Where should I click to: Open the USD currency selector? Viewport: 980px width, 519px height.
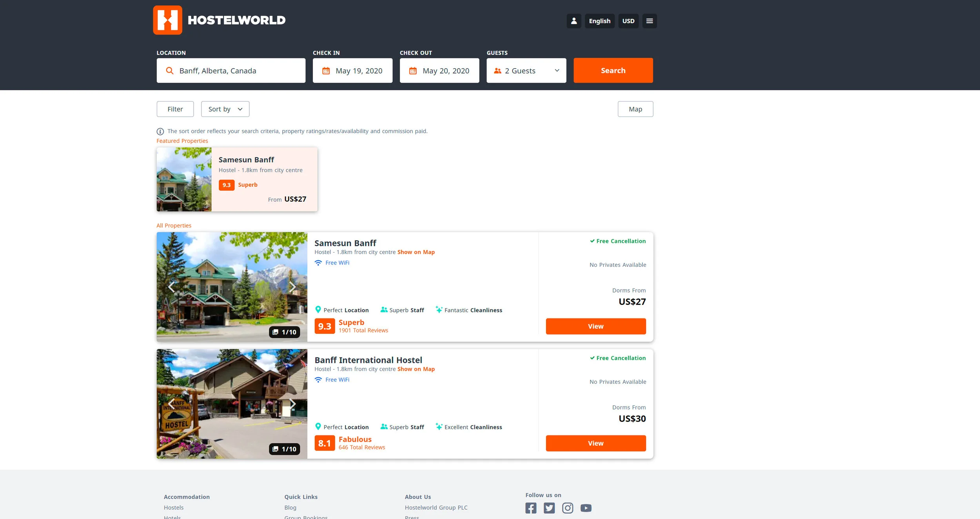coord(628,21)
